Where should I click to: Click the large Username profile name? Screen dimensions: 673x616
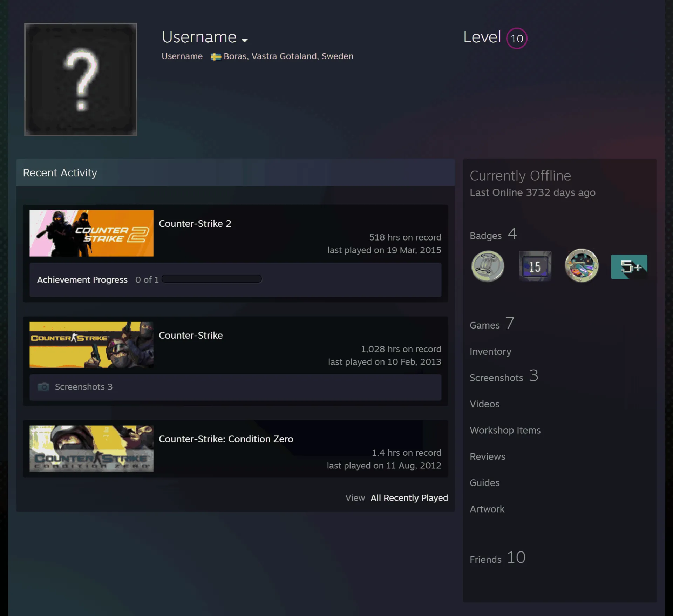click(199, 37)
